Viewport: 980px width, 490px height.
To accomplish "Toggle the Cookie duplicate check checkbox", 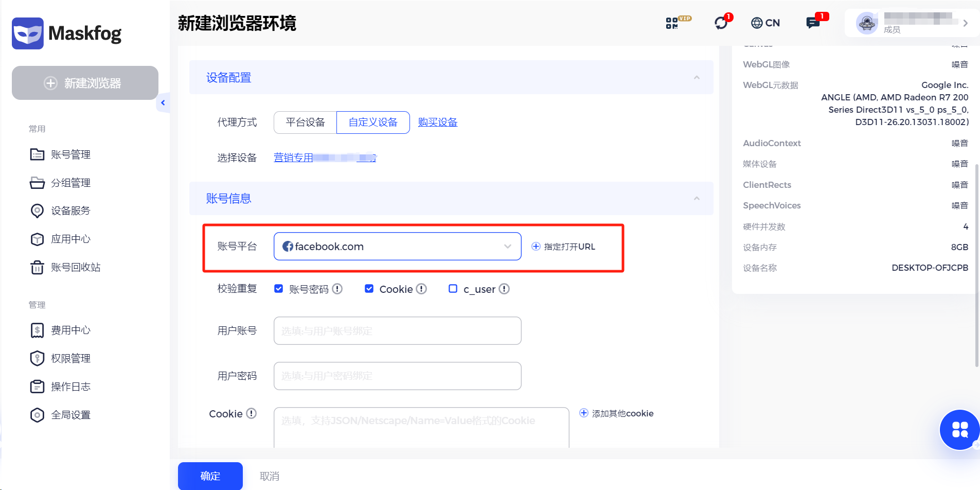I will point(369,289).
